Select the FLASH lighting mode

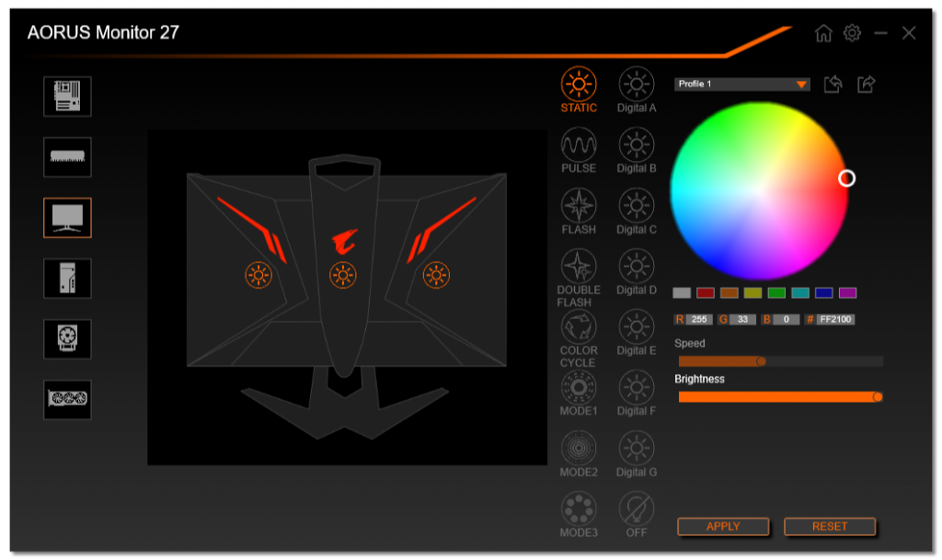(x=579, y=211)
